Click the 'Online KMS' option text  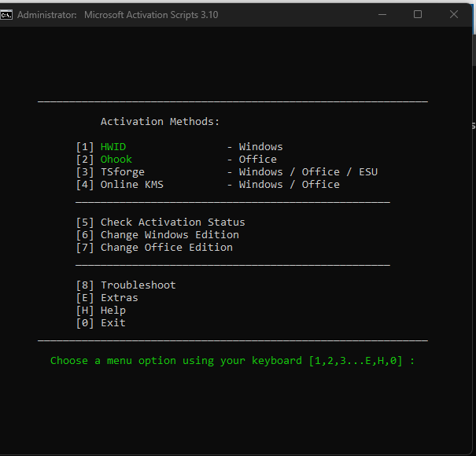pos(132,185)
